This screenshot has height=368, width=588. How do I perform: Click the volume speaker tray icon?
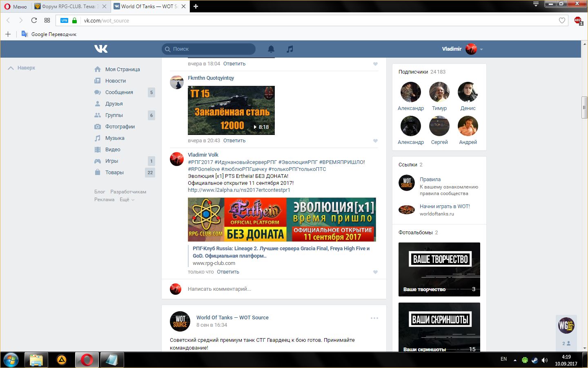tap(544, 360)
